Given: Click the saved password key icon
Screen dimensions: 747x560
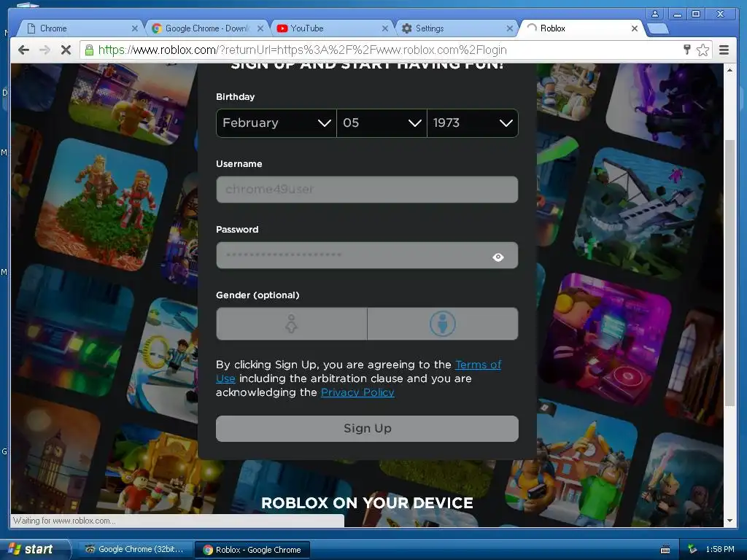Looking at the screenshot, I should pos(687,49).
